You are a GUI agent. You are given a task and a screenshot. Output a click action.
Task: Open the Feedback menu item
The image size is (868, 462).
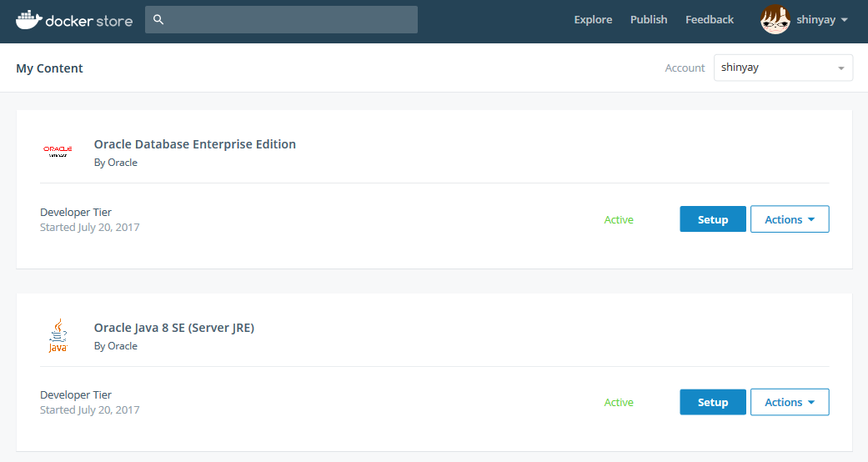pyautogui.click(x=710, y=20)
